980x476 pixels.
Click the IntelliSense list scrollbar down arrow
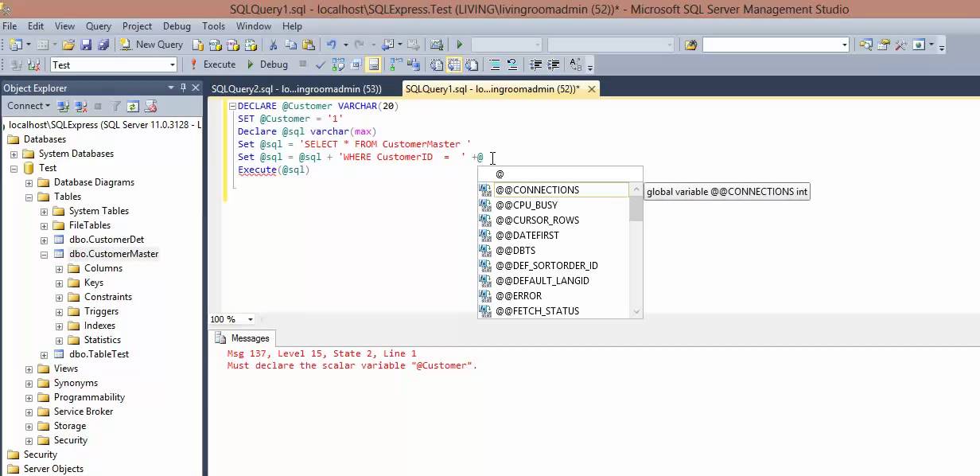tap(636, 312)
